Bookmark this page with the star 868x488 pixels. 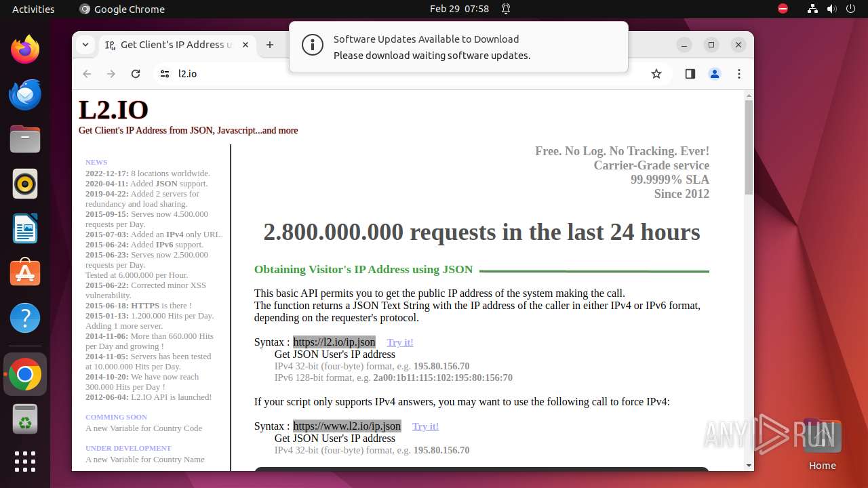(656, 74)
